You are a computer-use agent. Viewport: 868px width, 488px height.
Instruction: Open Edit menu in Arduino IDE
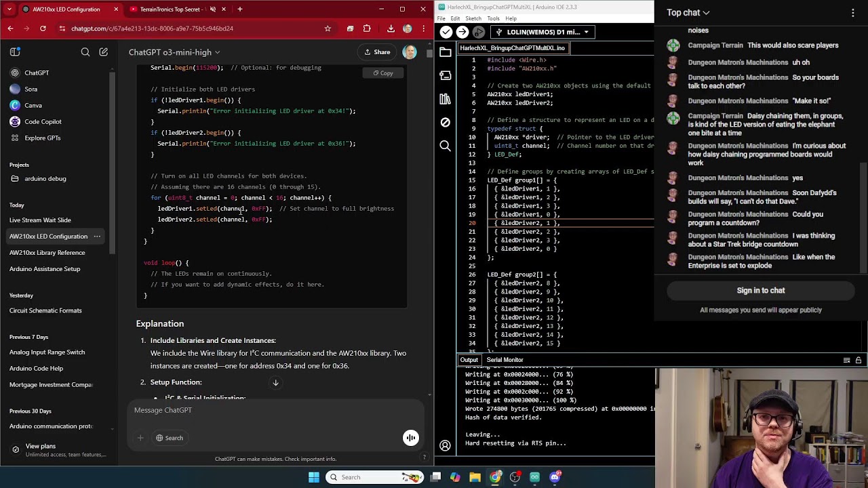point(455,18)
